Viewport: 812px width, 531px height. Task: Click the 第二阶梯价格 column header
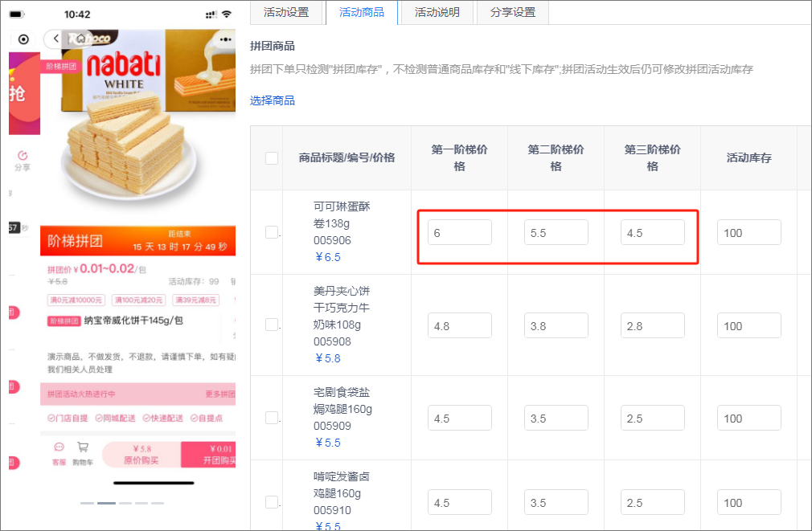click(556, 157)
